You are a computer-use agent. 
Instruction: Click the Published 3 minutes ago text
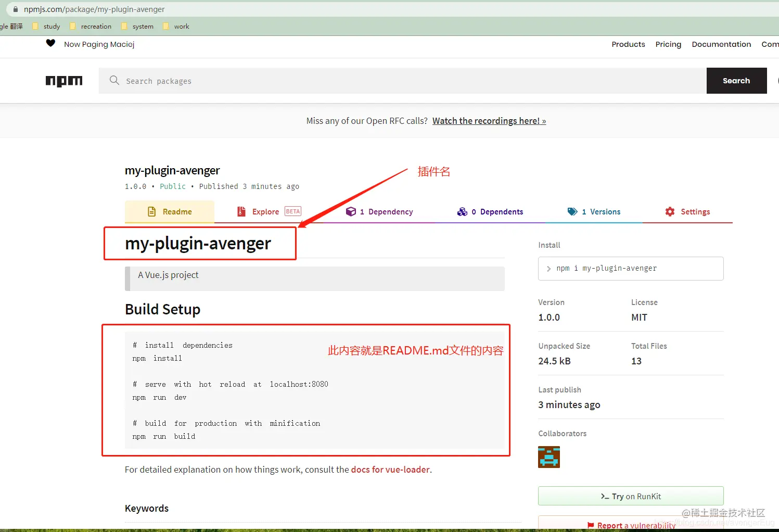[x=249, y=186]
